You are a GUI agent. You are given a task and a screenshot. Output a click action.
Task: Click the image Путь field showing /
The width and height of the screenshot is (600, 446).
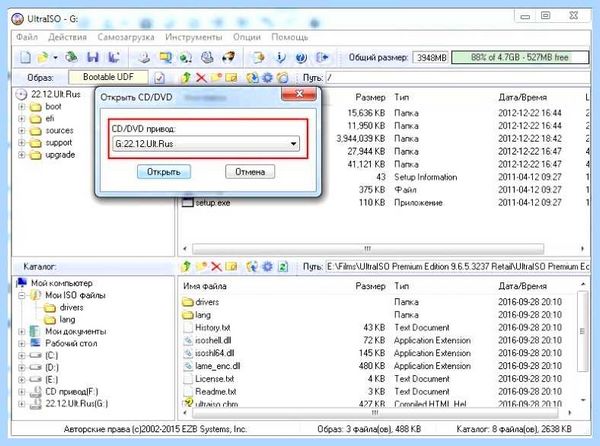[457, 78]
